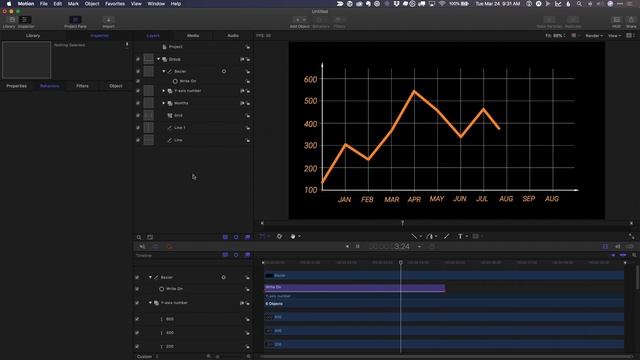Toggle visibility of Y-axis number group in Layers
640x360 pixels.
coord(138,91)
